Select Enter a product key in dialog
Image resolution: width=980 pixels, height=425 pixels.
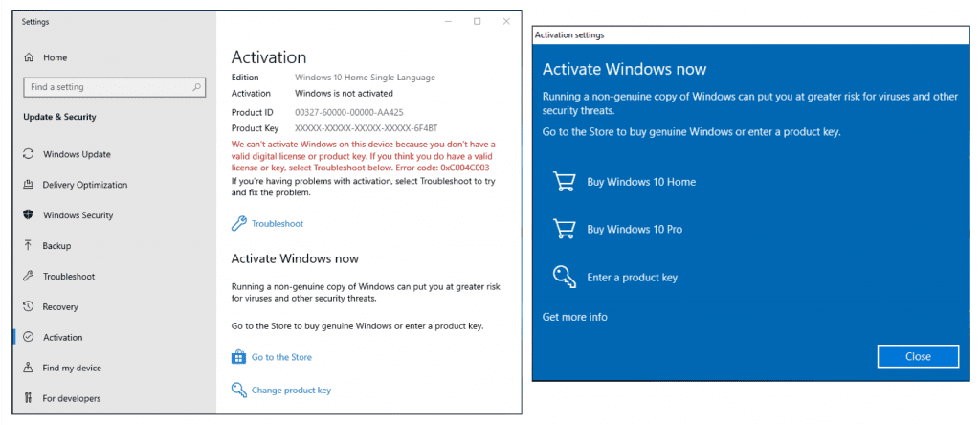[x=632, y=277]
